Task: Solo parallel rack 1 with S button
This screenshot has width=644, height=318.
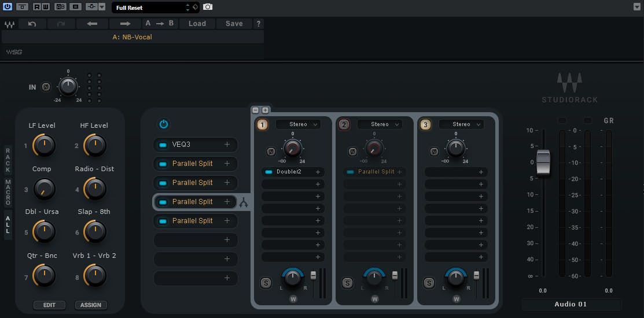Action: tap(266, 283)
